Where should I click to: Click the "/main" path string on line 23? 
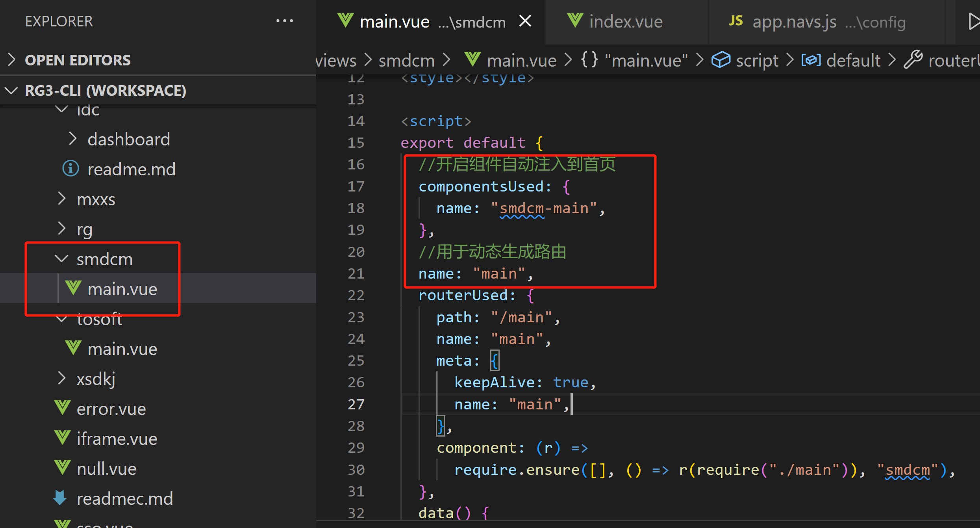521,317
